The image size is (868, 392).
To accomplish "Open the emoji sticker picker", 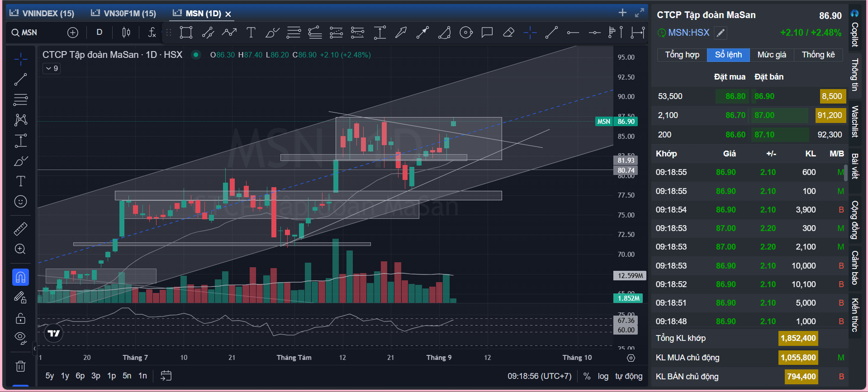I will point(20,202).
